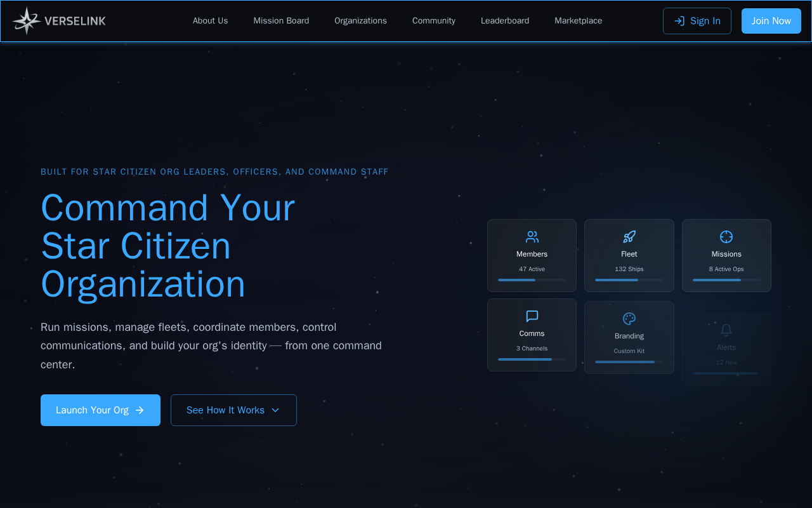Click the 'Built for Star Citizen org leaders' tagline
The image size is (812, 508).
tap(214, 172)
